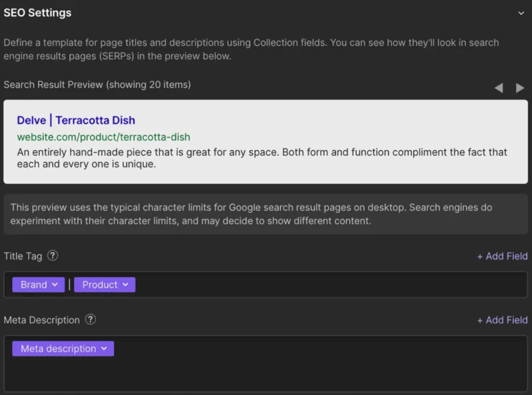
Task: Show previous search result preview item
Action: [499, 88]
